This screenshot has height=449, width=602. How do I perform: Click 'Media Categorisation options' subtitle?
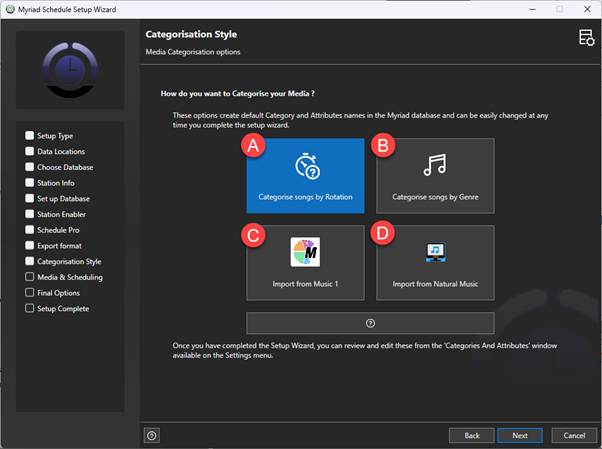[x=193, y=52]
